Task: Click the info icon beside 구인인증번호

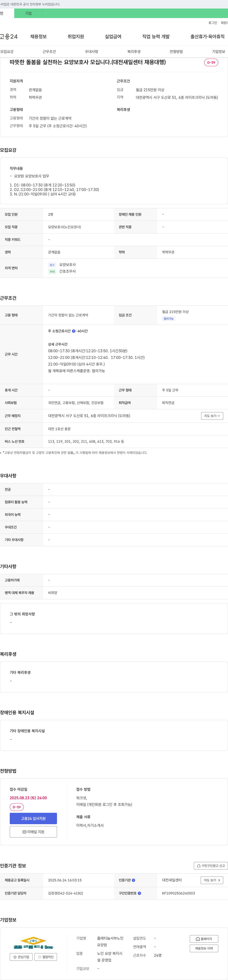Action: pyautogui.click(x=139, y=893)
